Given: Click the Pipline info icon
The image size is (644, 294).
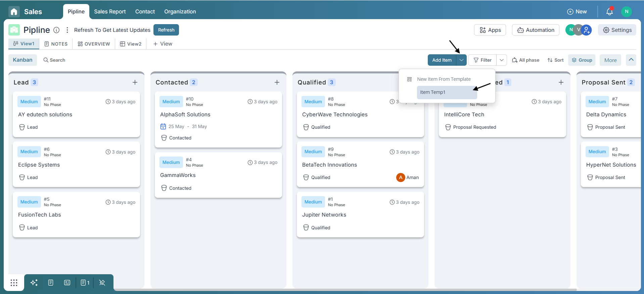Looking at the screenshot, I should click(x=57, y=30).
